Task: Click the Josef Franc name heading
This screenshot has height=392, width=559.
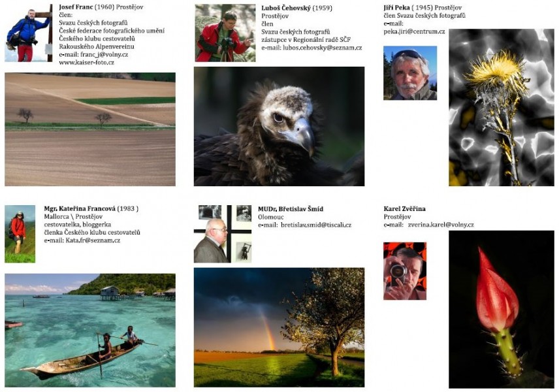Action: 76,7
